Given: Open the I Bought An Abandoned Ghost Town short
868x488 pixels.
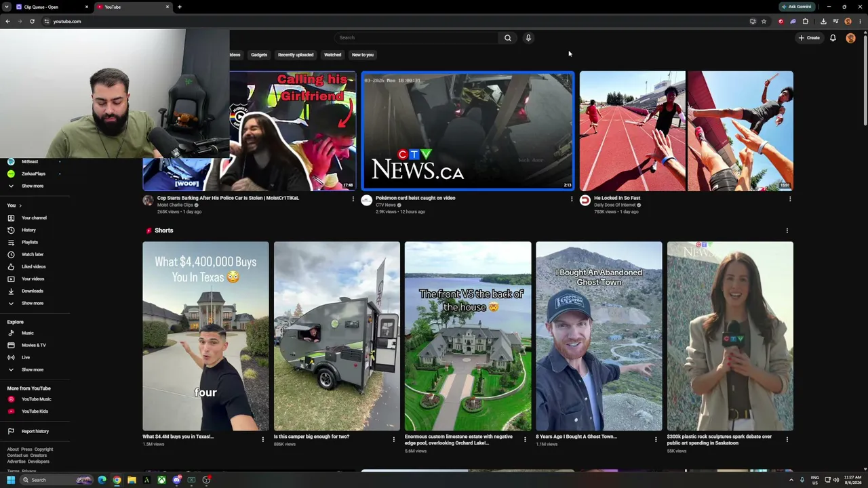Looking at the screenshot, I should [x=599, y=336].
